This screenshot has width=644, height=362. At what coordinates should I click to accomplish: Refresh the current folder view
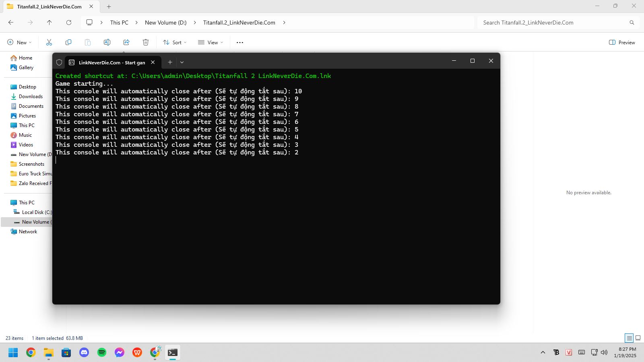[x=69, y=23]
